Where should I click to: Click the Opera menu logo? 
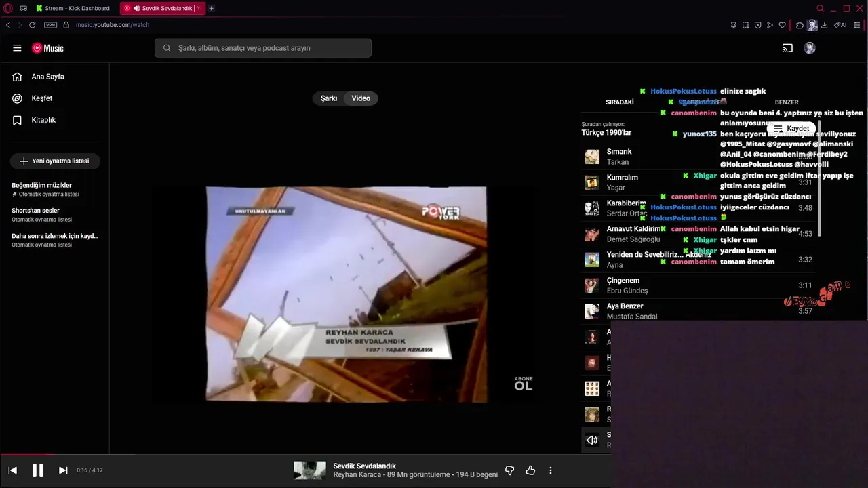click(8, 8)
